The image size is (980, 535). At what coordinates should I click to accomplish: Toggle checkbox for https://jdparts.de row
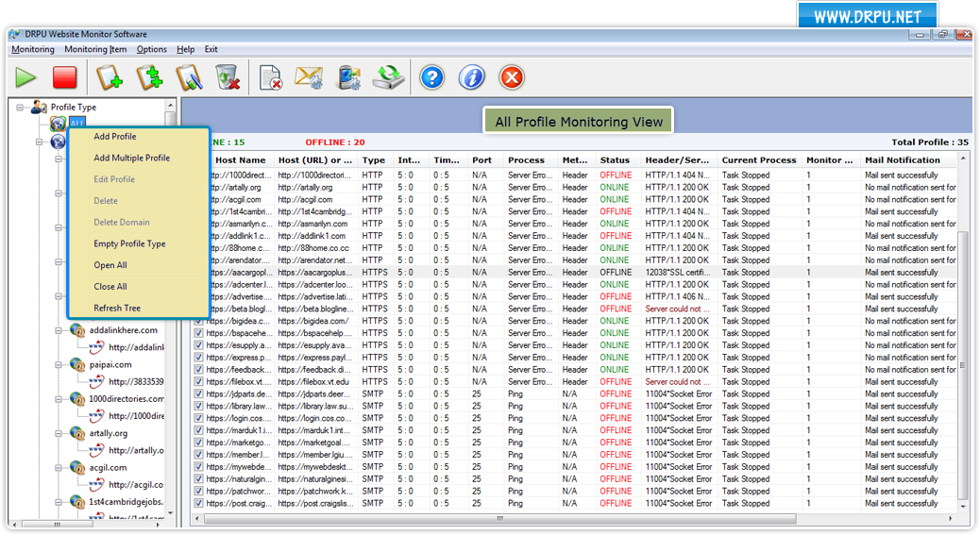(x=199, y=393)
